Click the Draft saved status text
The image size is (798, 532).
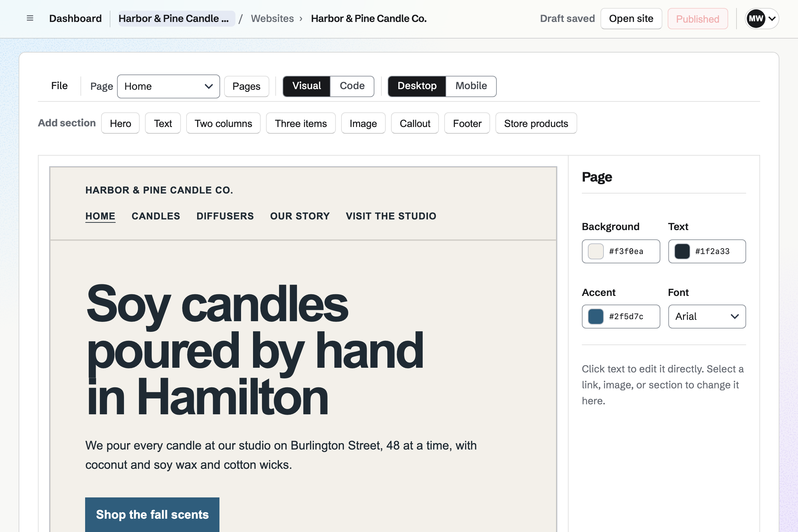(567, 19)
